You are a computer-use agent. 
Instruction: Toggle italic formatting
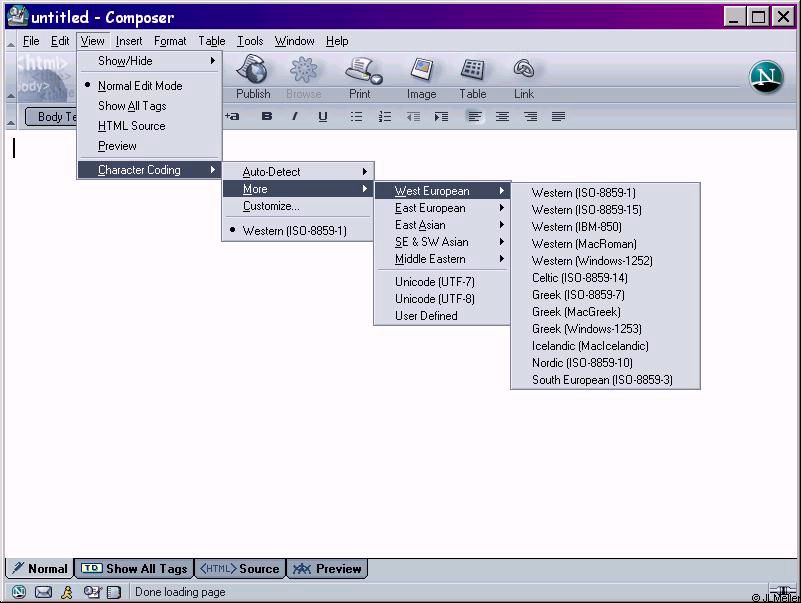click(x=295, y=117)
